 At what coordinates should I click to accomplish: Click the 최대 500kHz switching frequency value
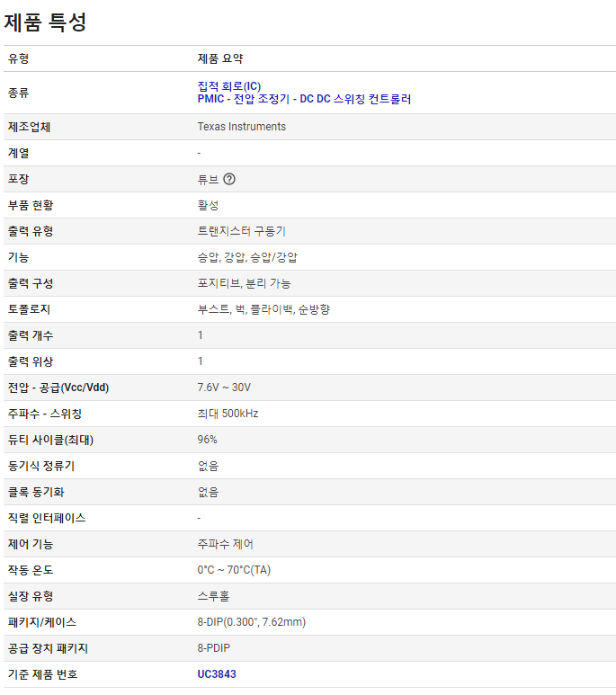pyautogui.click(x=228, y=414)
